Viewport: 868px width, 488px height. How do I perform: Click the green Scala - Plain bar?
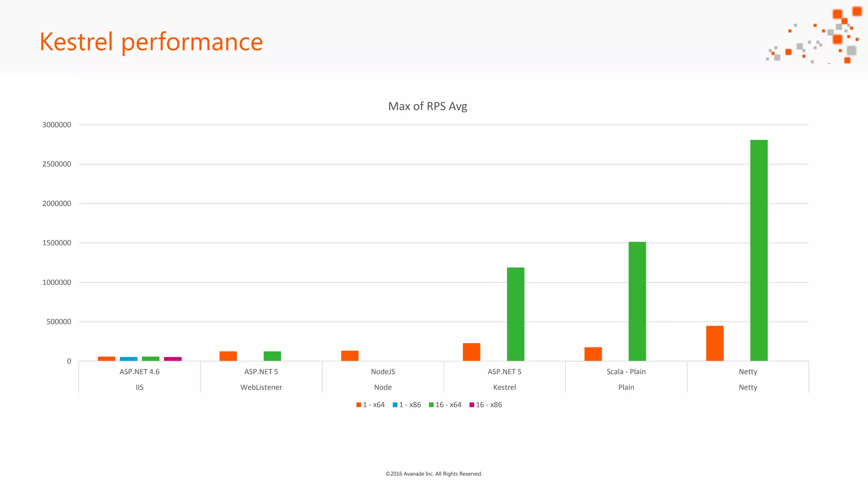pos(637,301)
